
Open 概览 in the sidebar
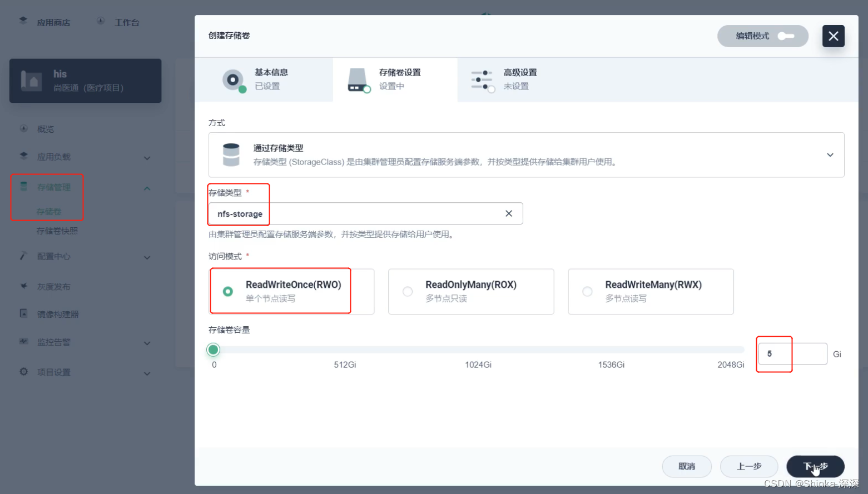click(x=46, y=129)
